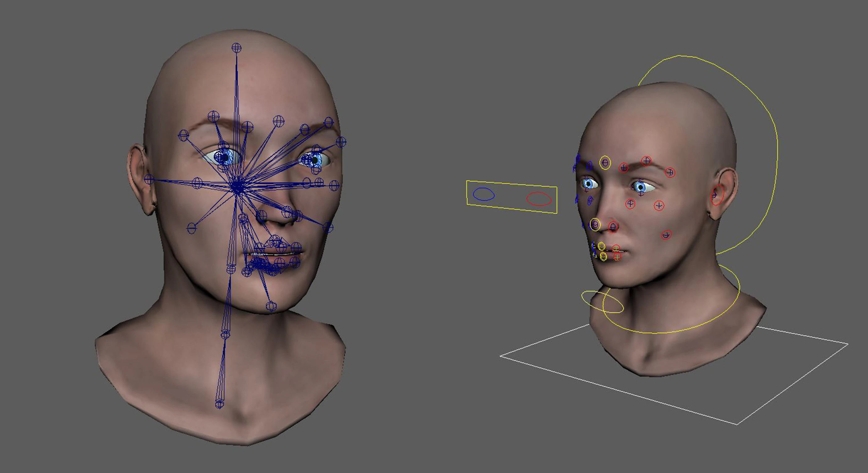This screenshot has height=473, width=868.
Task: Pick the red outer eyebrow control
Action: click(x=670, y=172)
